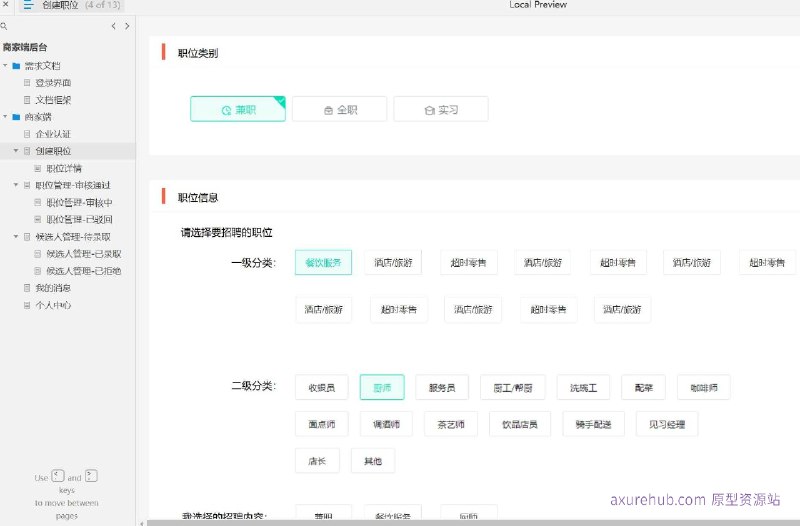
Task: Choose 厨师 in second-level category
Action: [x=382, y=388]
